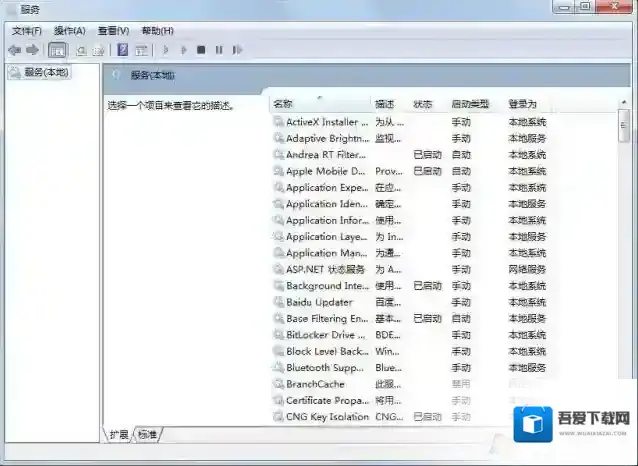Viewport: 638px width, 466px height.
Task: Click 已启动 status of Andrea RT Filter
Action: point(427,155)
